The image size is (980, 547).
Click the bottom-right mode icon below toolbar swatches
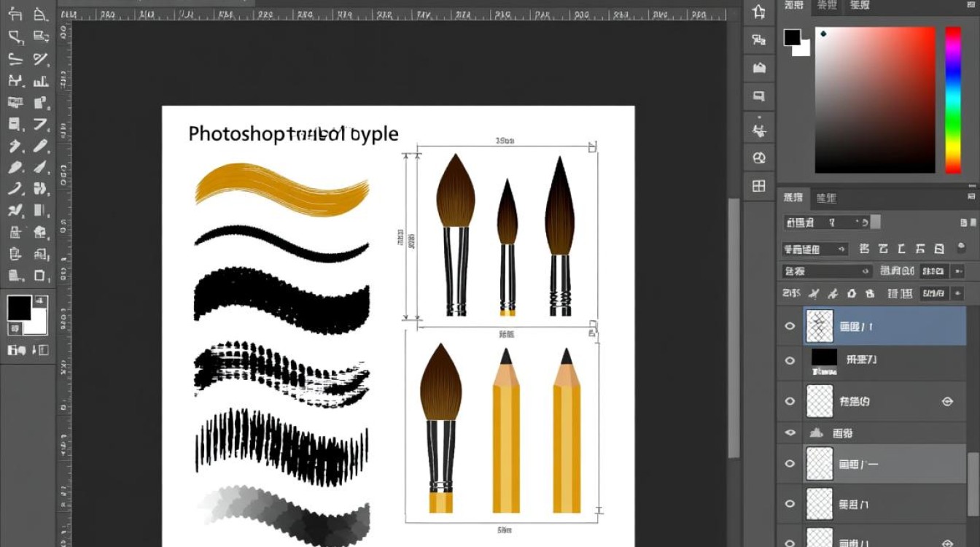coord(39,350)
